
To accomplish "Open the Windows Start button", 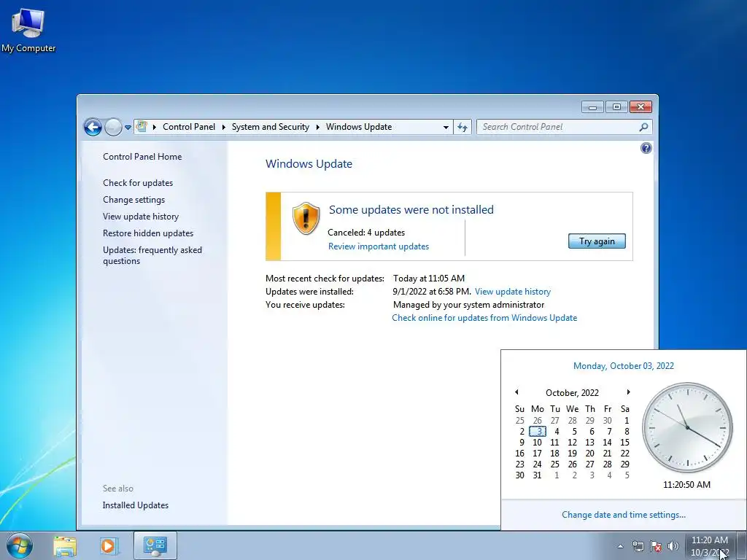I will 20,545.
